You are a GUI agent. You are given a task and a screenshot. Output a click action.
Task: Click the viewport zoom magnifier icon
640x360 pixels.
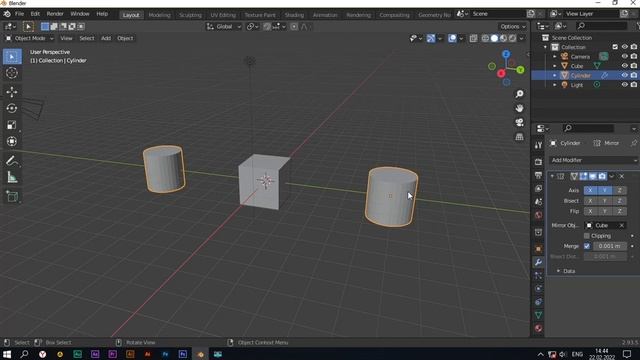(519, 94)
